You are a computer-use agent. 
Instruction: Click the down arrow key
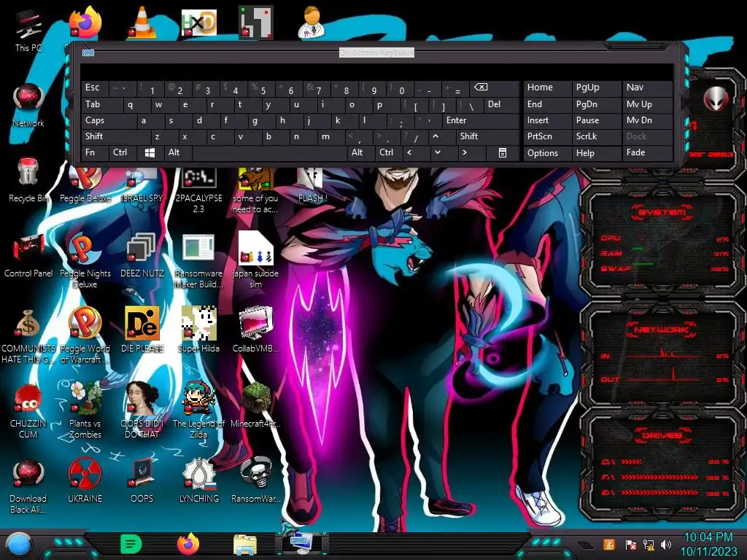(444, 153)
